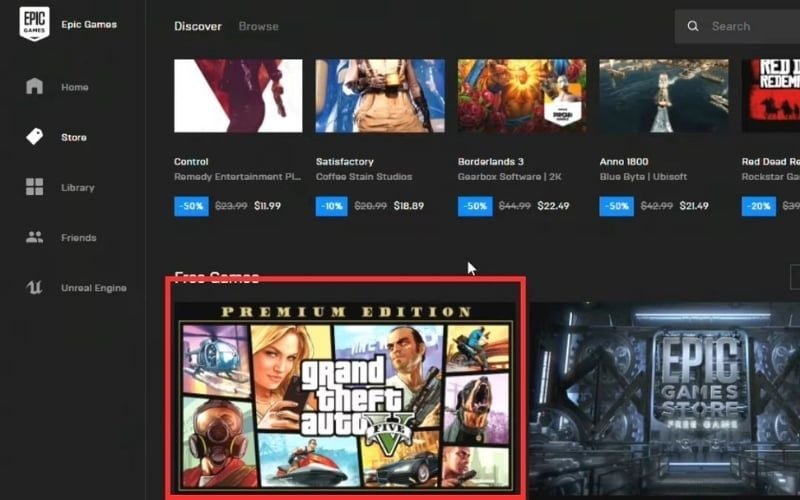Click the Red Dead game title text
Screen dimensions: 800x500
(771, 161)
